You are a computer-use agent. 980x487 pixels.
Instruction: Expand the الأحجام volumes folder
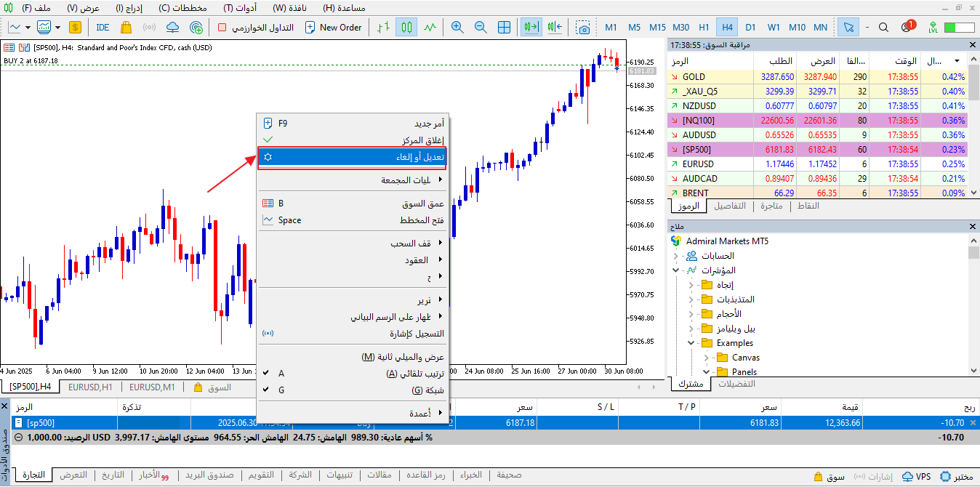point(691,314)
